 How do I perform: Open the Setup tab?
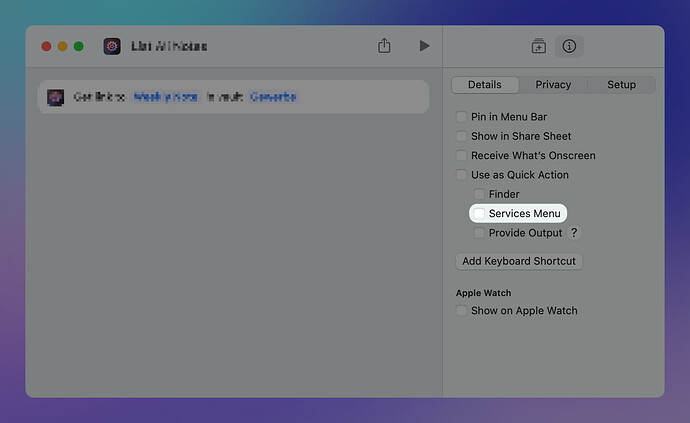click(x=621, y=85)
